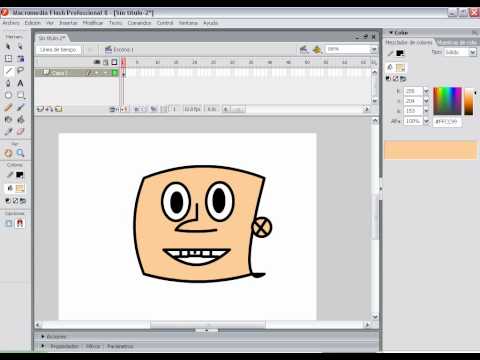Open the red value 255 dropdown
Screen dimensions: 480x360
tap(426, 91)
